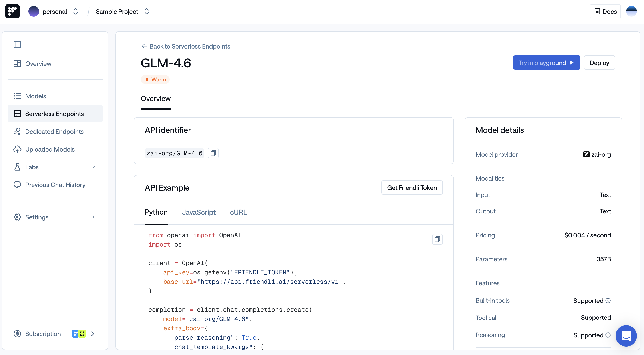This screenshot has height=355, width=644.
Task: Select Uploaded Models in the sidebar
Action: 50,149
